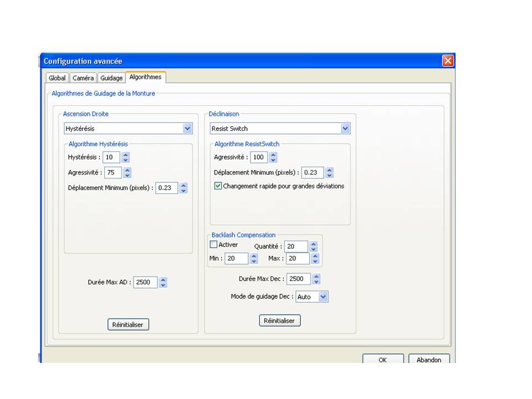
Task: Increase ResistSwitch Agressivité from 100
Action: pyautogui.click(x=273, y=155)
